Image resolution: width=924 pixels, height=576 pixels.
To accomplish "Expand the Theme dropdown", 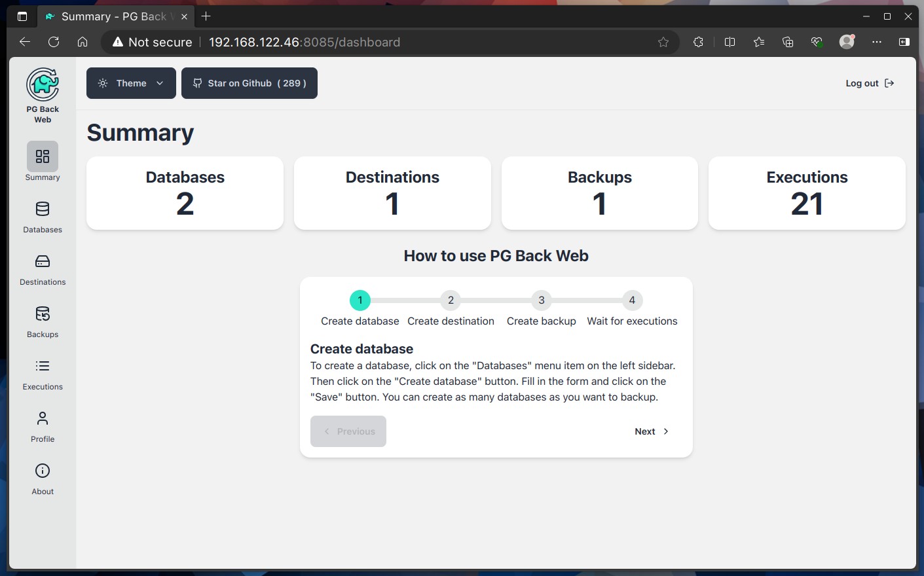I will pos(131,83).
